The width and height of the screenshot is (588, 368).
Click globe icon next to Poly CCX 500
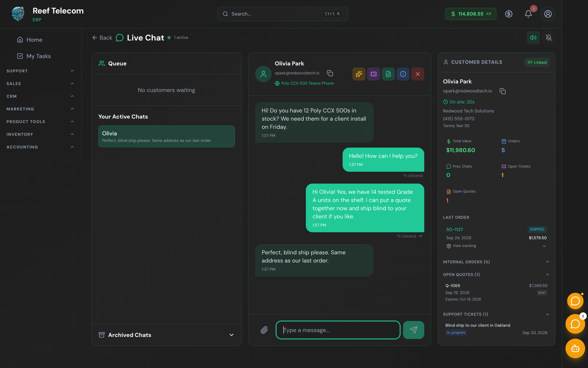[277, 83]
